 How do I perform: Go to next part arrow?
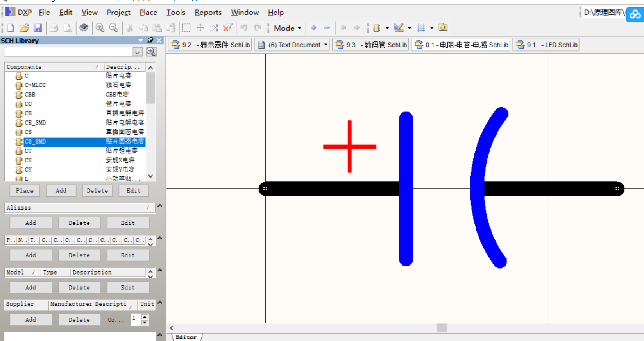point(357,28)
